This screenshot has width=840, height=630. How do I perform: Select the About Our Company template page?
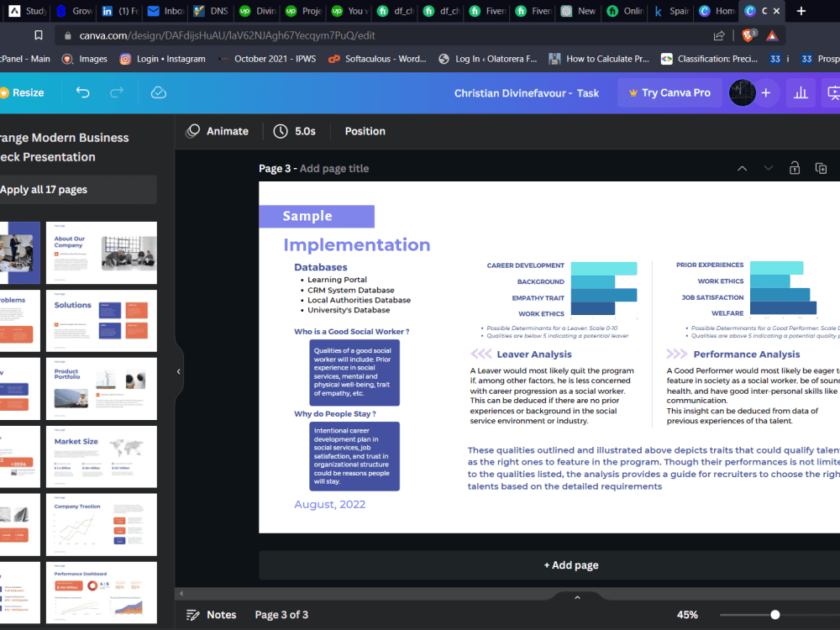coord(102,252)
